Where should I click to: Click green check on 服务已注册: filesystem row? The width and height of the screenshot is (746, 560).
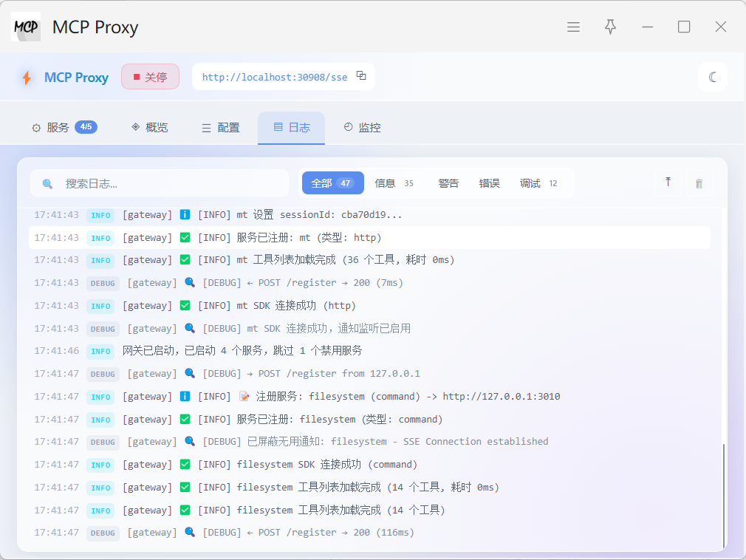[185, 419]
